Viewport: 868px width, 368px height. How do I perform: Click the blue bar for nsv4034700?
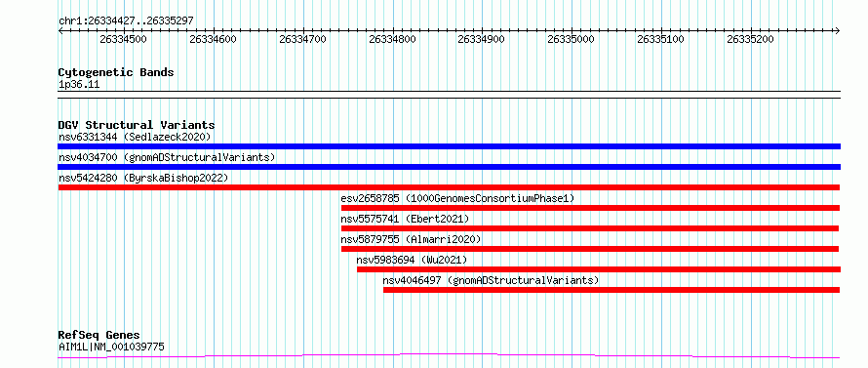click(449, 167)
